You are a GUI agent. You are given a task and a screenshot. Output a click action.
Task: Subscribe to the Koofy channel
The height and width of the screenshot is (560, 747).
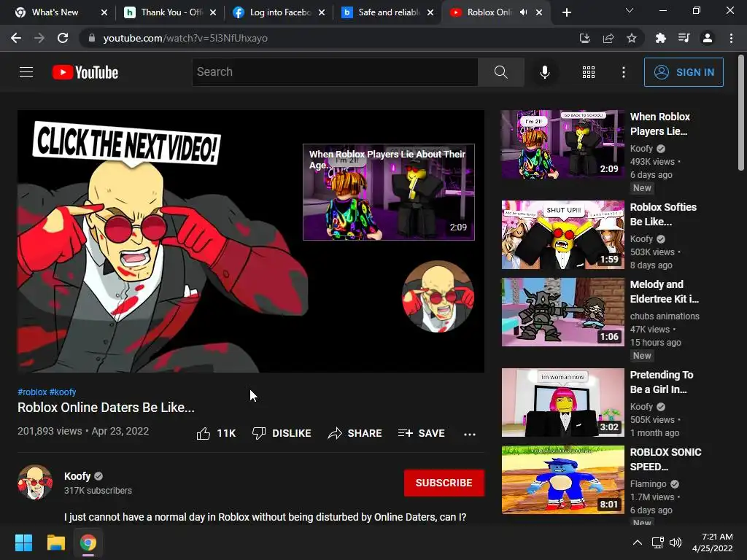pyautogui.click(x=444, y=483)
